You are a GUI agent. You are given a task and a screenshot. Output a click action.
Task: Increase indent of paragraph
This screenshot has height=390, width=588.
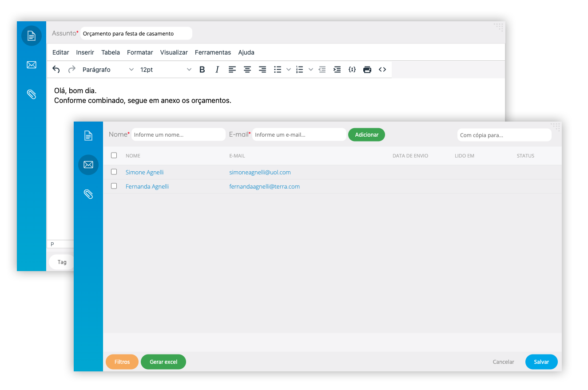point(337,69)
